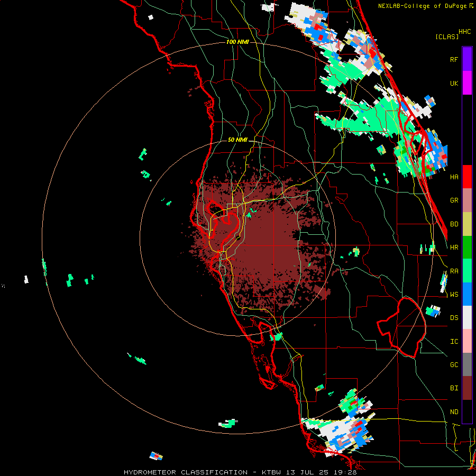Click the DS legend label
This screenshot has width=476, height=476.
point(454,318)
